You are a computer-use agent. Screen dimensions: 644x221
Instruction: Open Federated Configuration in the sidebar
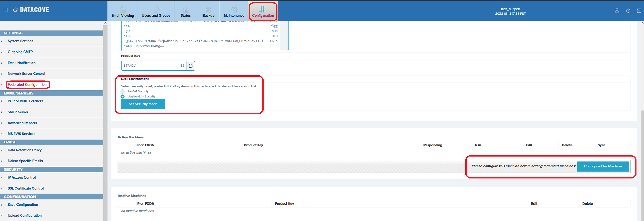27,84
